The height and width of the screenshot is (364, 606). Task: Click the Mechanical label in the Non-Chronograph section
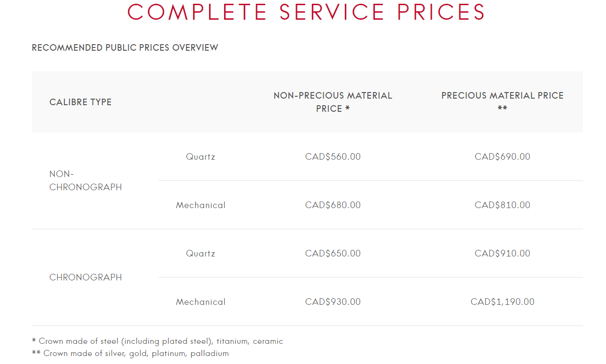(201, 205)
